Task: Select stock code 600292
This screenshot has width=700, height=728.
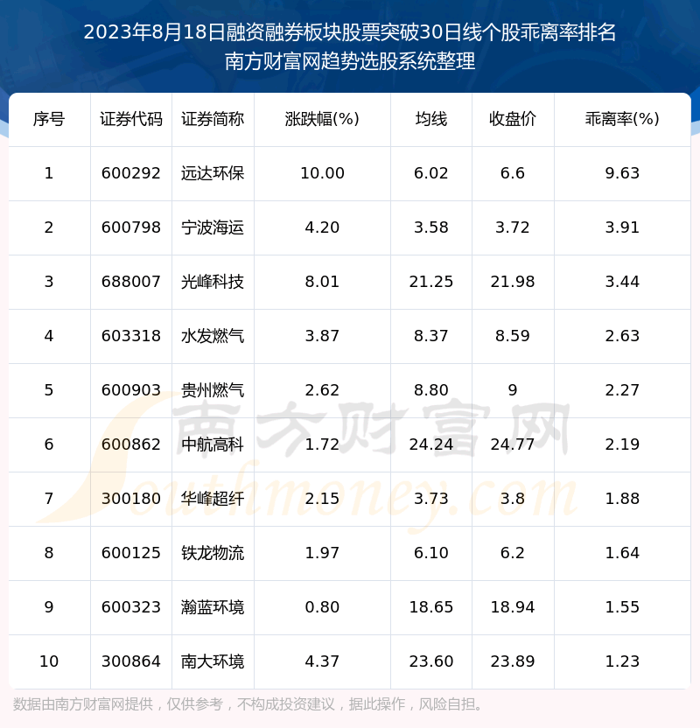Action: tap(131, 173)
